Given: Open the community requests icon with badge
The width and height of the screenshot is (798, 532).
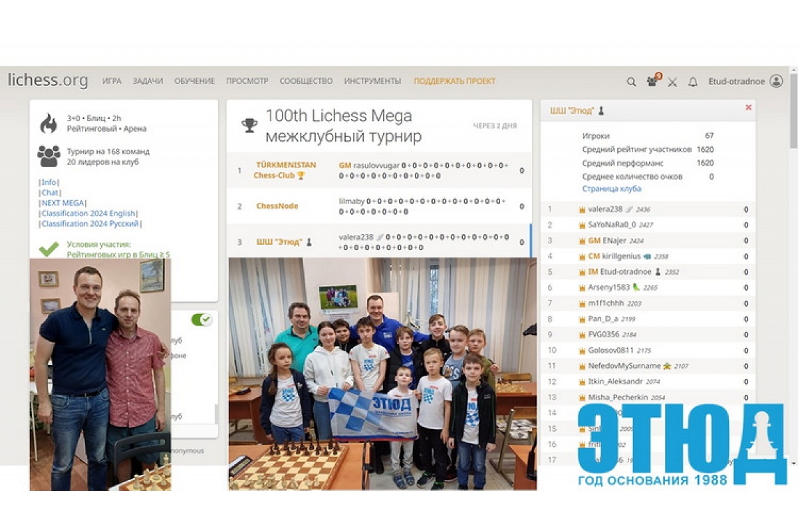Looking at the screenshot, I should pyautogui.click(x=652, y=81).
